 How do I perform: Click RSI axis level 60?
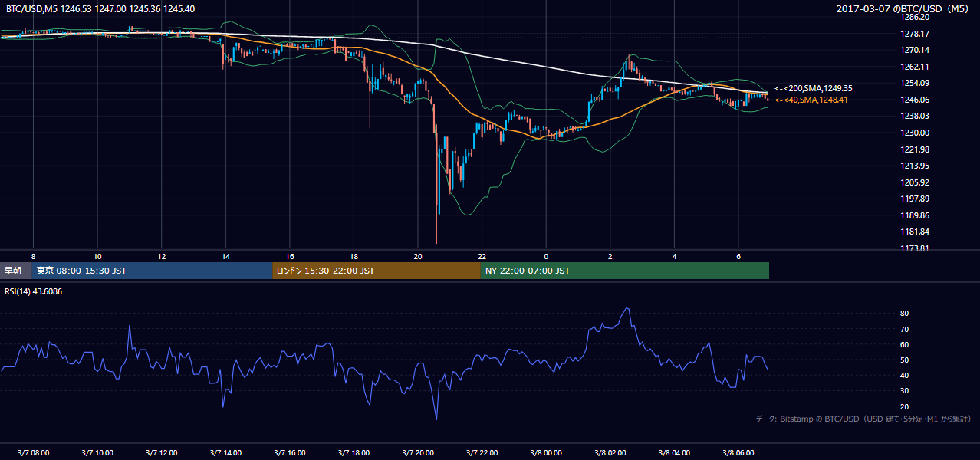tap(904, 344)
